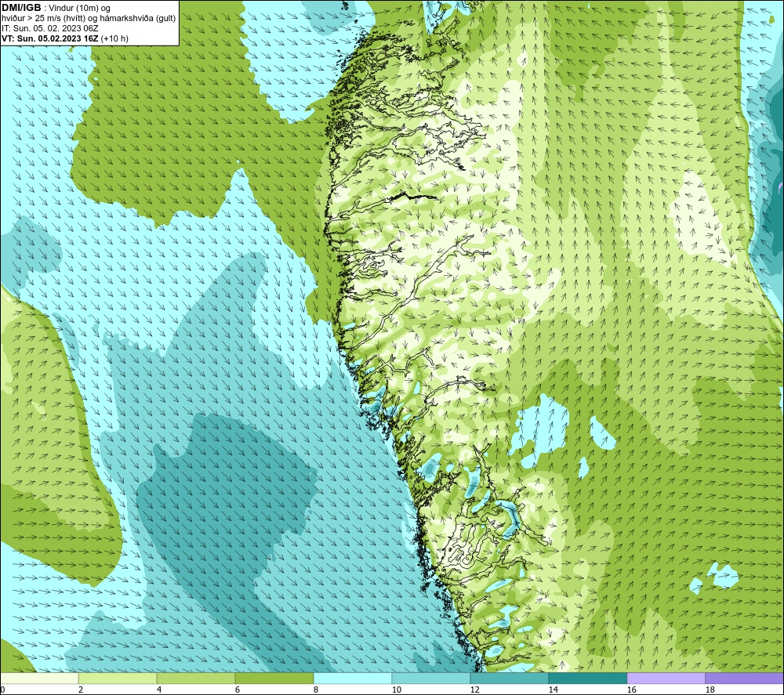Click the scale label '4'
Screen dimensions: 784x695
159,690
